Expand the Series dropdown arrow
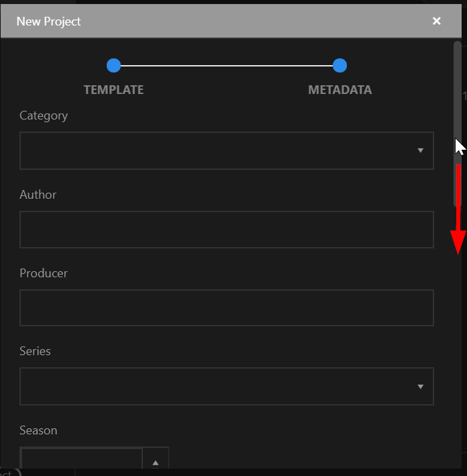 pyautogui.click(x=420, y=387)
